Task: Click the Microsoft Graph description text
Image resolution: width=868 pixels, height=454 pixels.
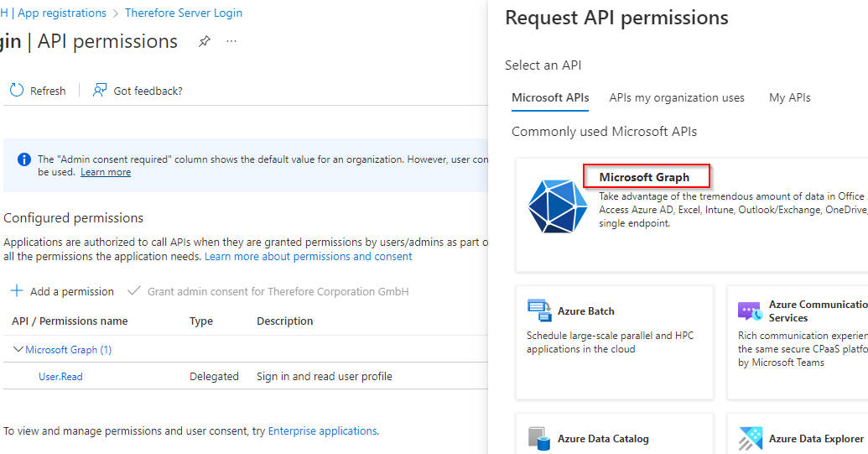Action: click(734, 210)
